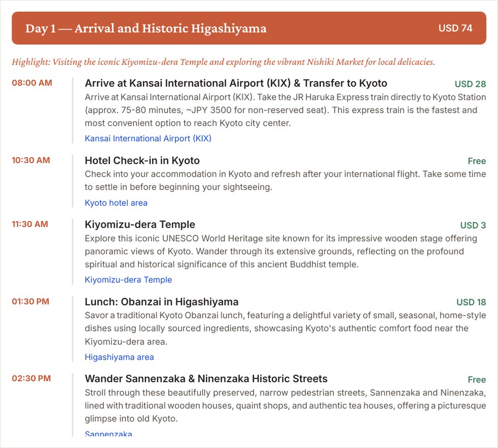Open the Kyoto hotel area link
The image size is (498, 448).
116,203
